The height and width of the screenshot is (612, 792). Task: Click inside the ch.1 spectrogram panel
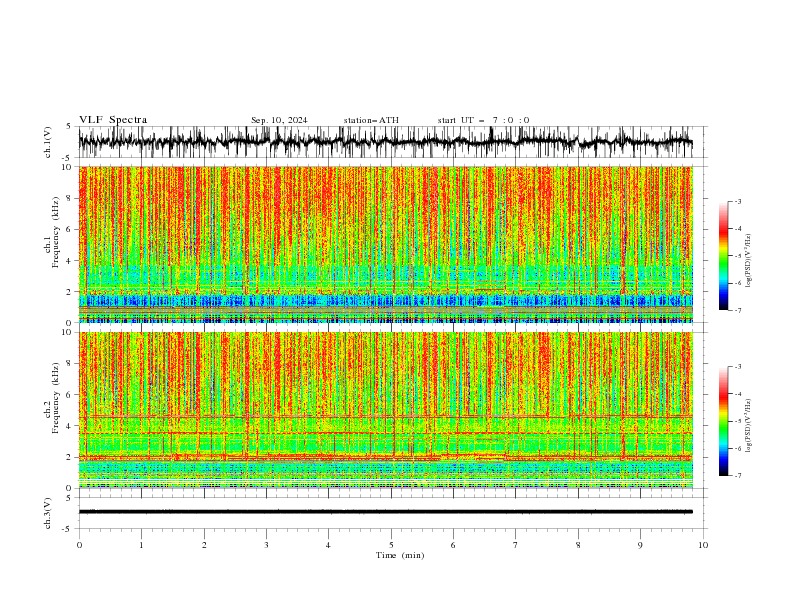point(386,244)
